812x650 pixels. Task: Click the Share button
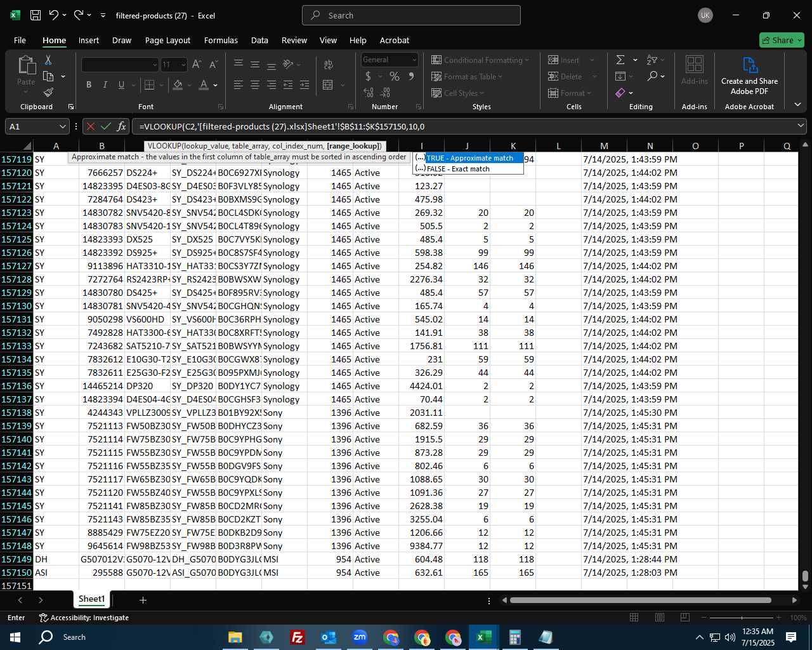pos(782,40)
